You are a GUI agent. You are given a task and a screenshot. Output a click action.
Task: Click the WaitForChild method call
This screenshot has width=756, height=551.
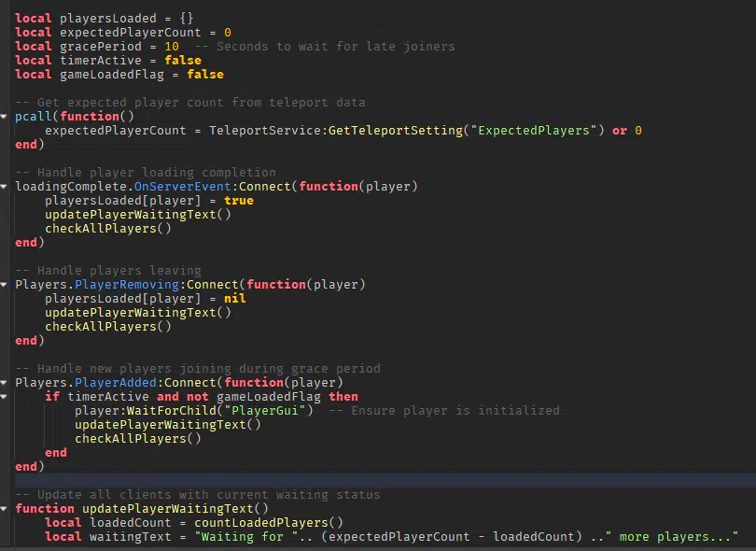tap(175, 411)
